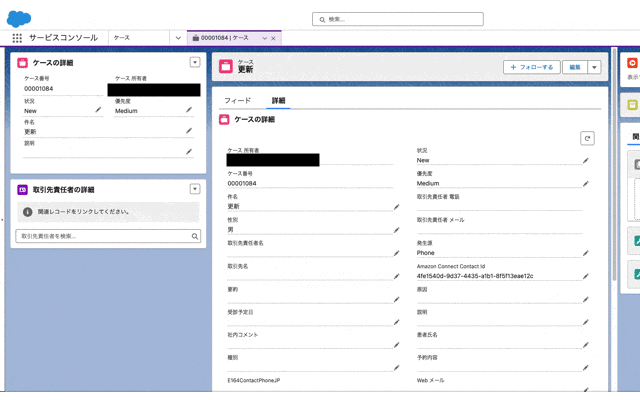Click the E164ContactPhoneJP field label

pyautogui.click(x=253, y=380)
